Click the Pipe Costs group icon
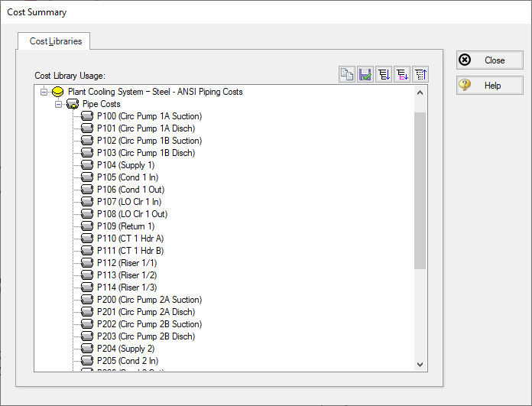Viewport: 532px width, 406px height. tap(73, 104)
